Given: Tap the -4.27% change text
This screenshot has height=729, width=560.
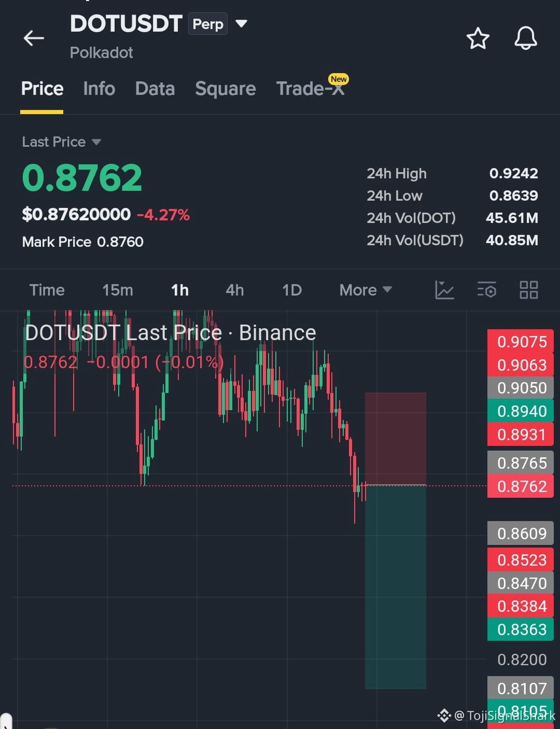Looking at the screenshot, I should pos(163,215).
